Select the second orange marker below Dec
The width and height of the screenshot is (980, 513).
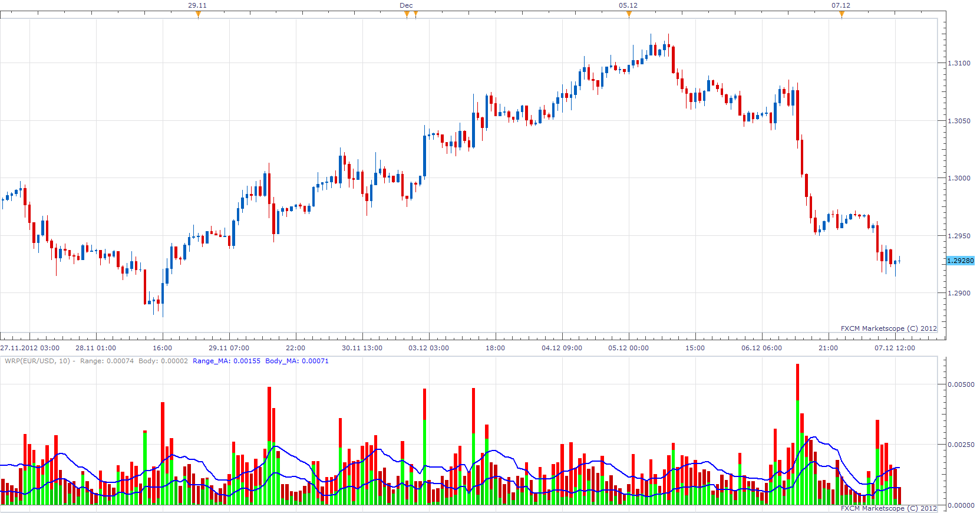click(x=415, y=14)
